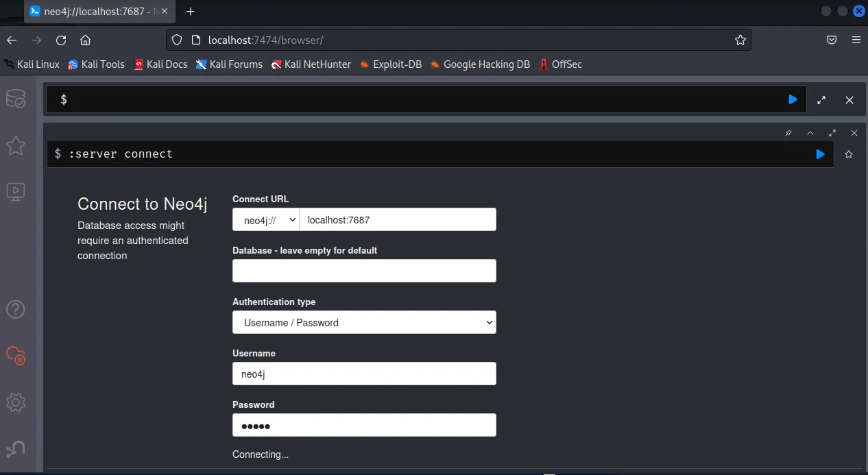
Task: Open the Authentication type dropdown
Action: pyautogui.click(x=364, y=322)
